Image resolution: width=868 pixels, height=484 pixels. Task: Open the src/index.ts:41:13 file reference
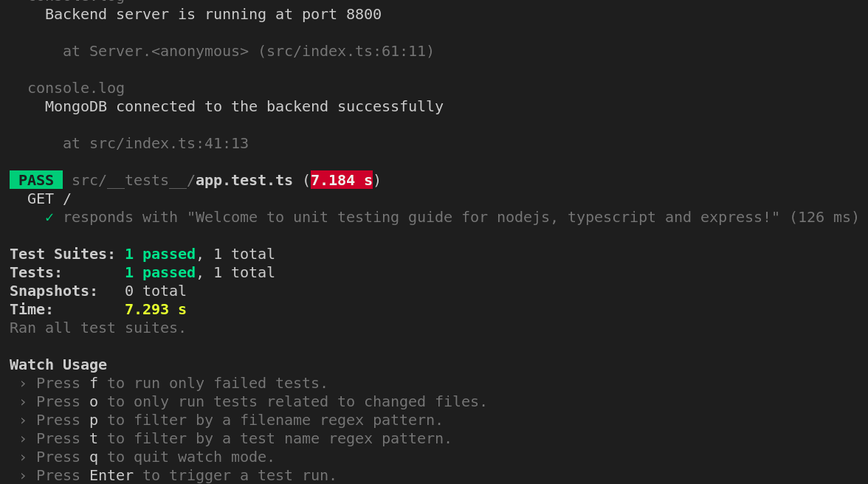[x=168, y=144]
